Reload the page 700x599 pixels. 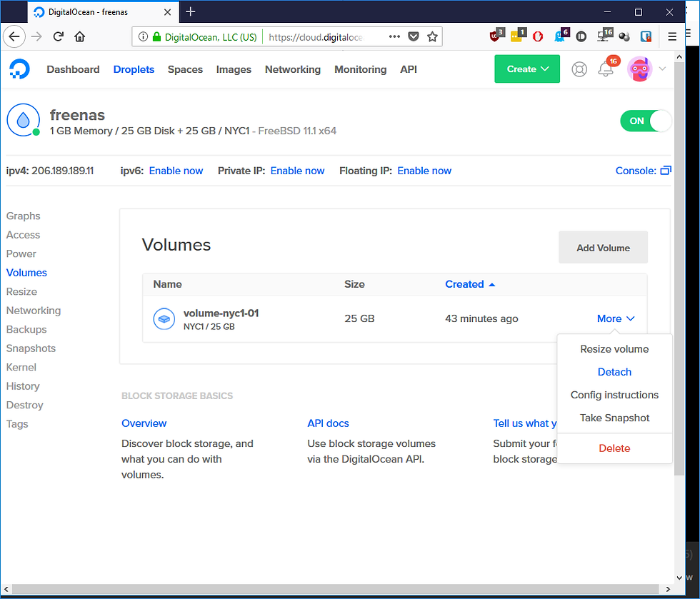[59, 36]
